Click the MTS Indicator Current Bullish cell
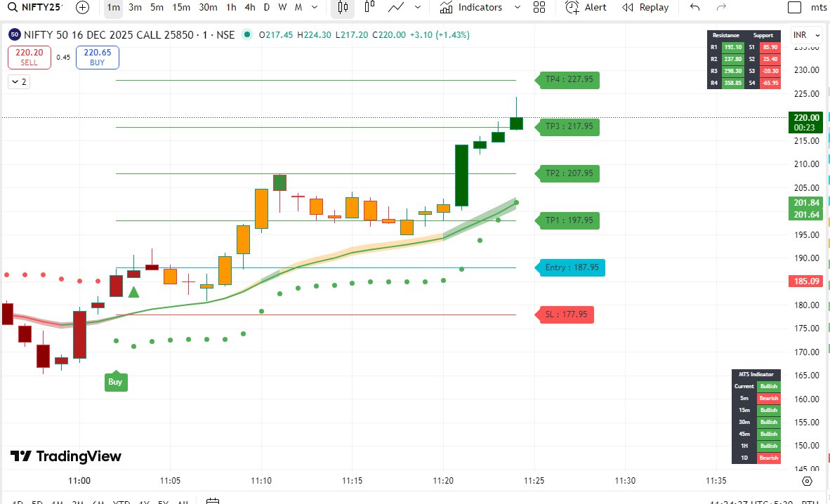This screenshot has height=504, width=830. point(769,387)
